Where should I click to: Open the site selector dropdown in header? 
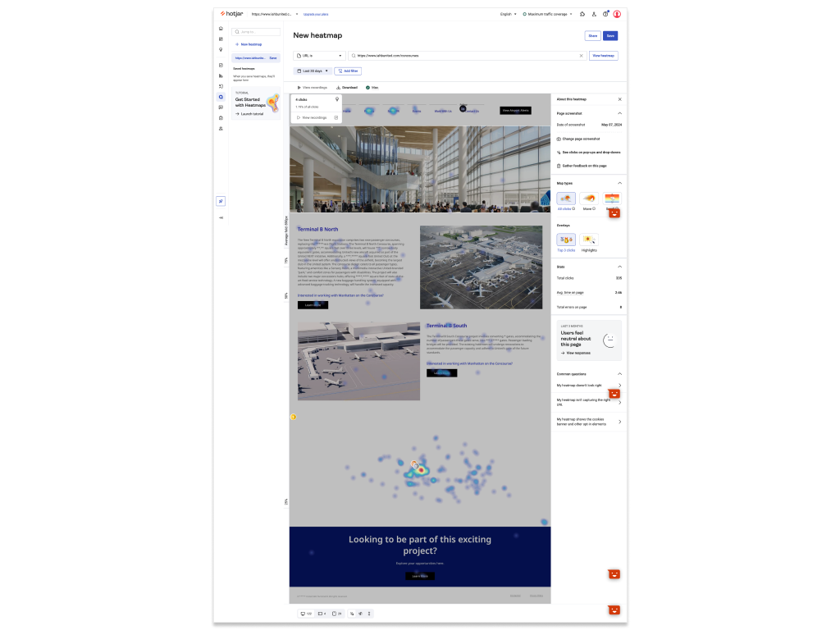pos(274,14)
